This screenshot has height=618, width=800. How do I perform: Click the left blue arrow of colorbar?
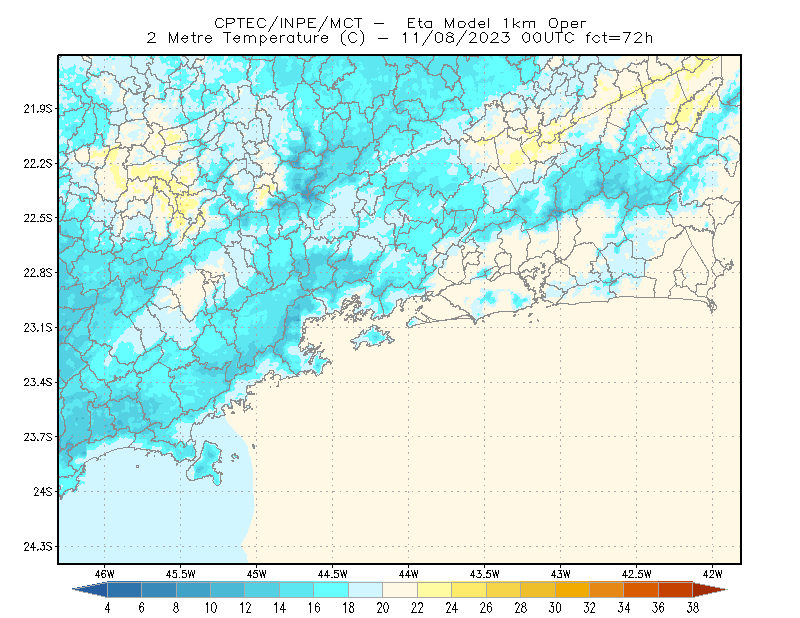pos(90,590)
